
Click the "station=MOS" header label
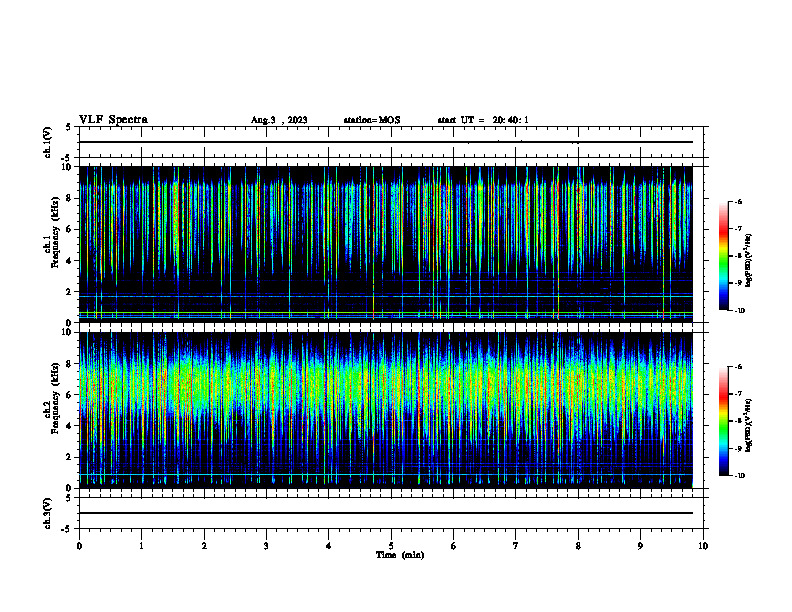tap(372, 120)
